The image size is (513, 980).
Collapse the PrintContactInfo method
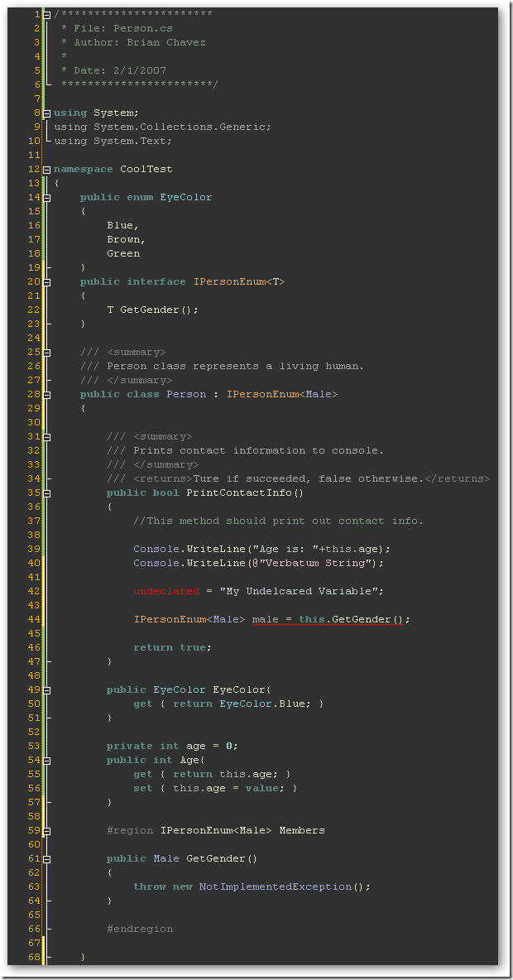[47, 493]
